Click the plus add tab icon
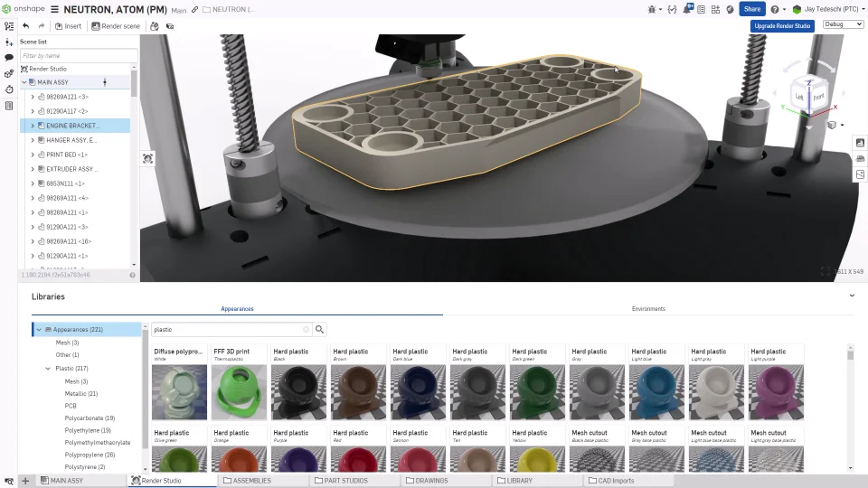868x488 pixels. pos(25,480)
